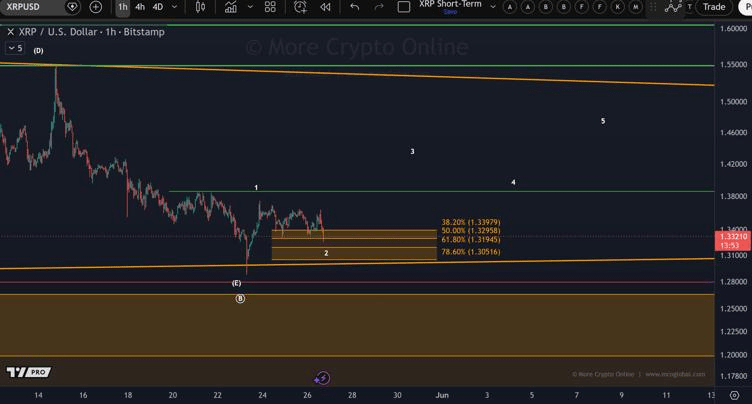Click the 1.50000 price axis label
This screenshot has width=752, height=404.
click(733, 102)
